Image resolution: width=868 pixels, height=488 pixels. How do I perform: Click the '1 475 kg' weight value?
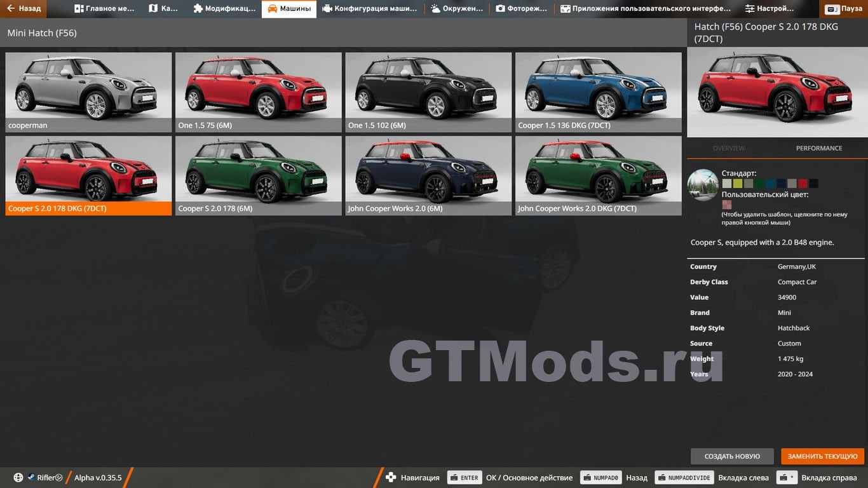pyautogui.click(x=790, y=359)
